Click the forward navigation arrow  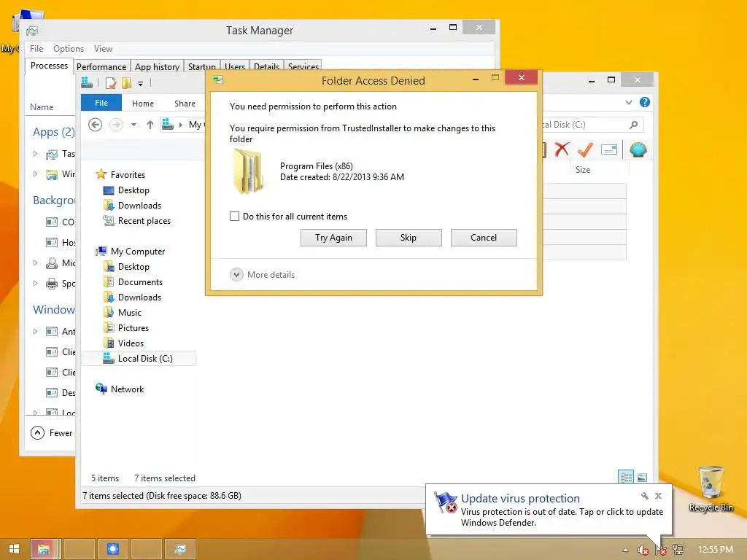[116, 125]
